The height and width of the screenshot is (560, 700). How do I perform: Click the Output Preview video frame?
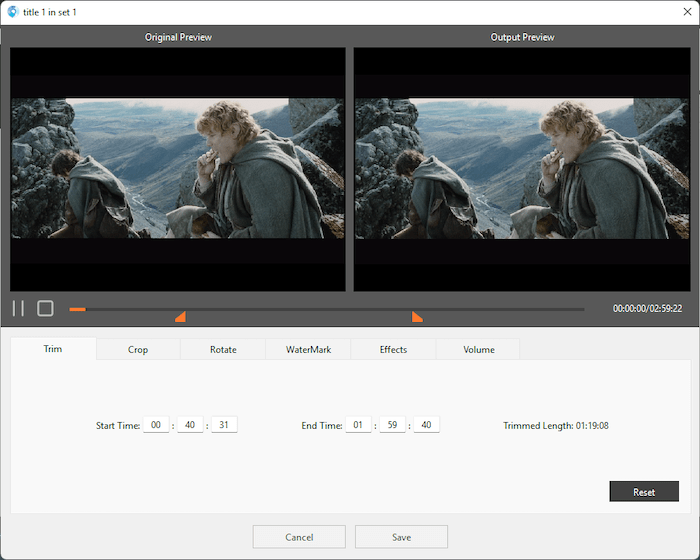click(522, 169)
